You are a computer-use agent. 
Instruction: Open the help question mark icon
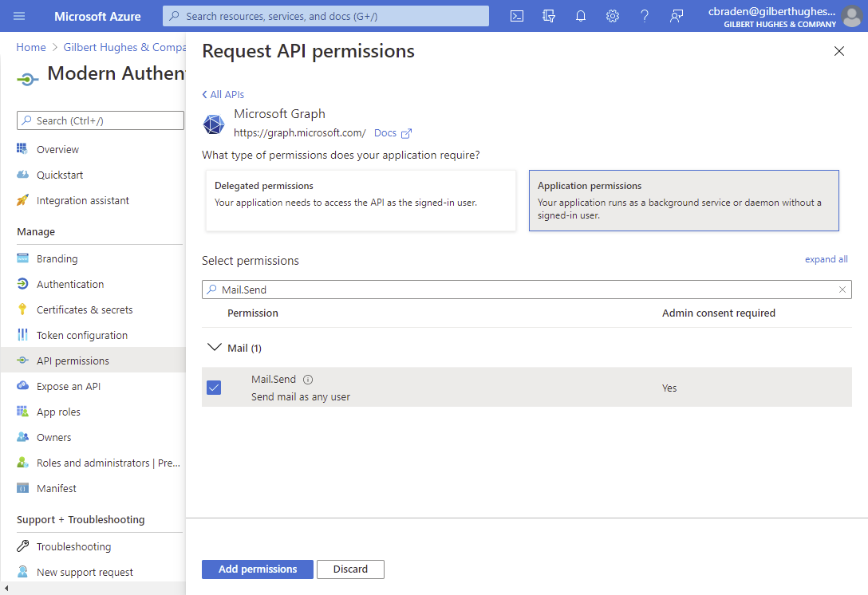coord(645,16)
